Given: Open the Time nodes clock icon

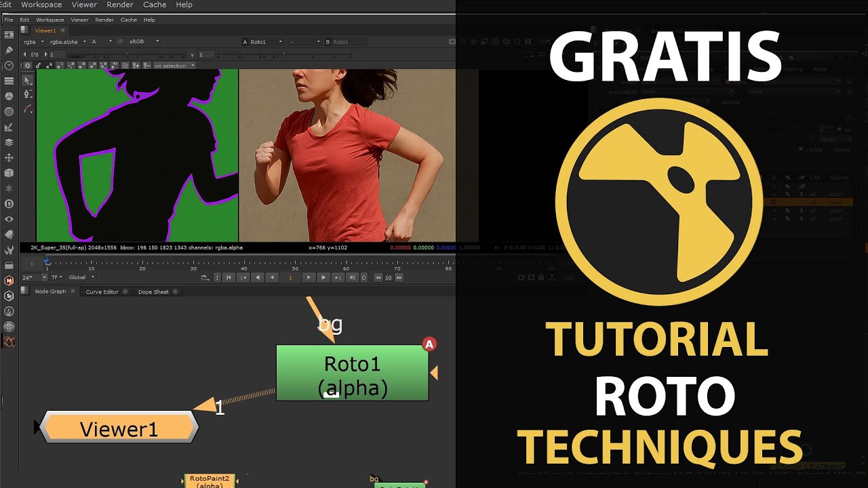Looking at the screenshot, I should pos(9,66).
